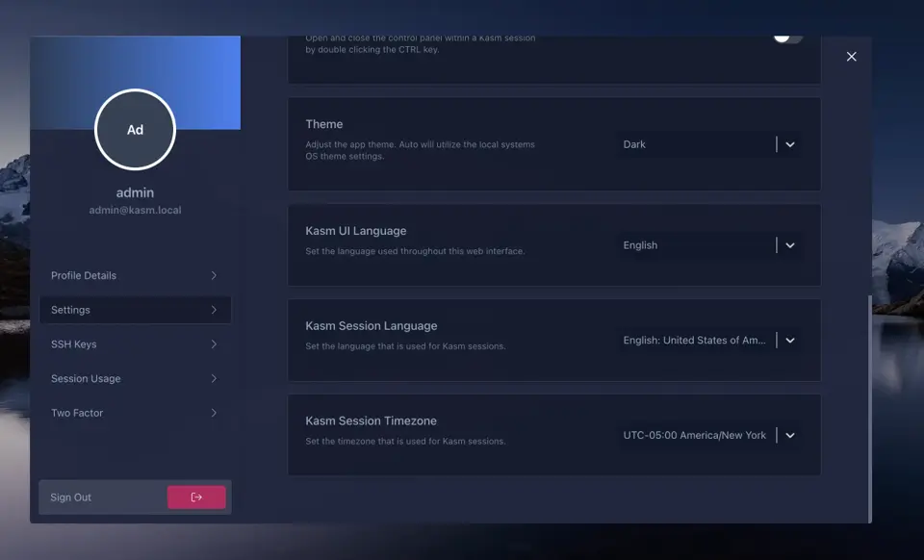The image size is (924, 560).
Task: Click the admin@kasm.local email text
Action: 135,210
